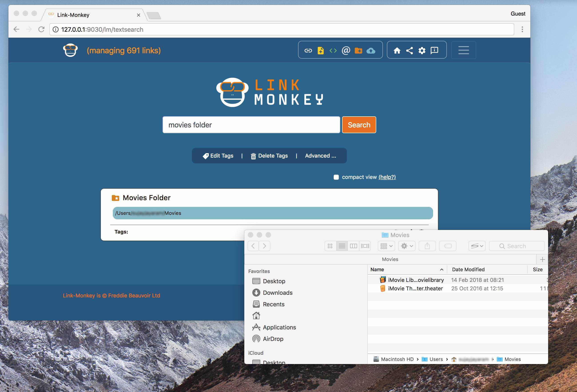Open Finder arrange-by dropdown
Viewport: 577px width, 392px height.
(x=386, y=246)
